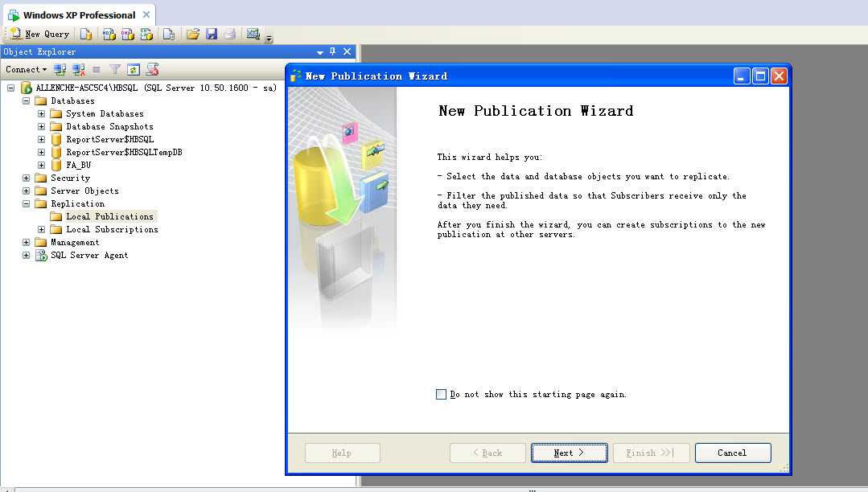Viewport: 868px width, 492px height.
Task: Expand the Server Objects node
Action: [26, 191]
